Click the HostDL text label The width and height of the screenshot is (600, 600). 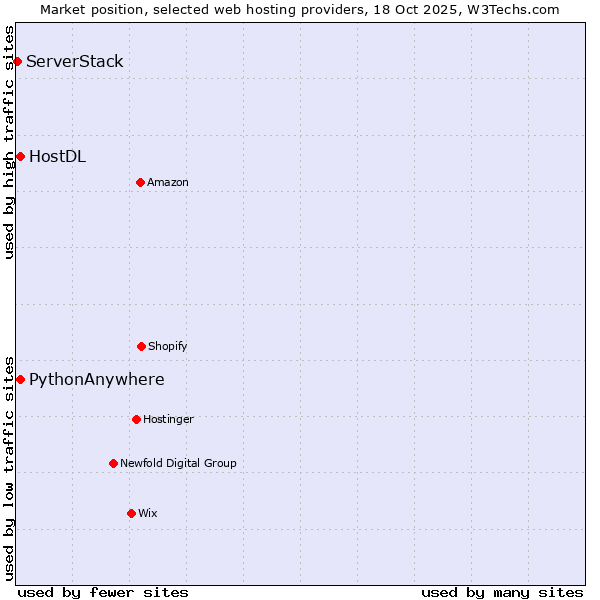(x=57, y=156)
